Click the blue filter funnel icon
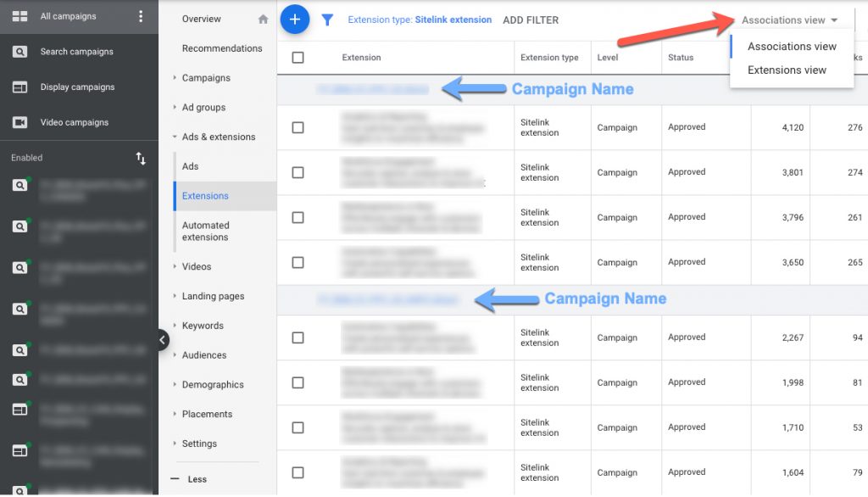868x497 pixels. [327, 20]
